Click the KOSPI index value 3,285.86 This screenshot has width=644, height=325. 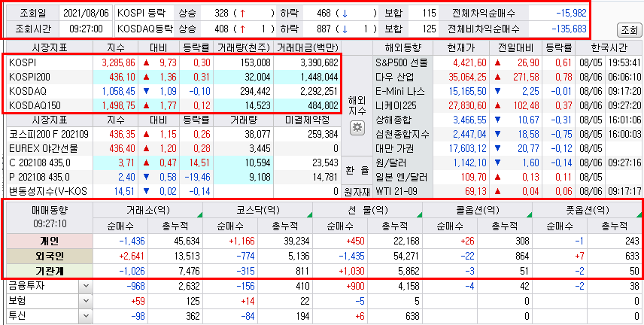point(118,63)
